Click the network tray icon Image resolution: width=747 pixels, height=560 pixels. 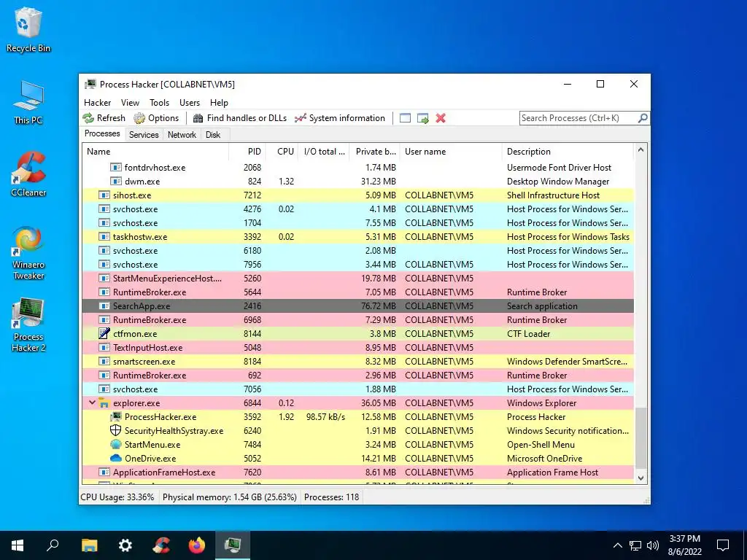635,545
